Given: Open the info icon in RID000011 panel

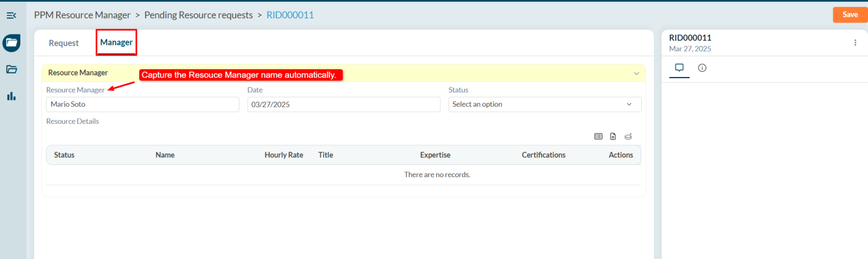Looking at the screenshot, I should click(702, 68).
